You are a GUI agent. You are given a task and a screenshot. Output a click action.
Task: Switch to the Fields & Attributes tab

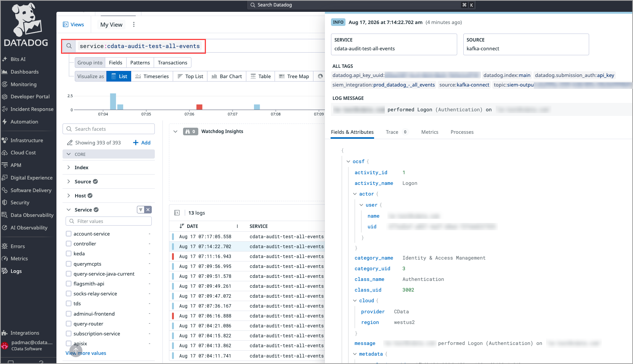click(x=352, y=132)
